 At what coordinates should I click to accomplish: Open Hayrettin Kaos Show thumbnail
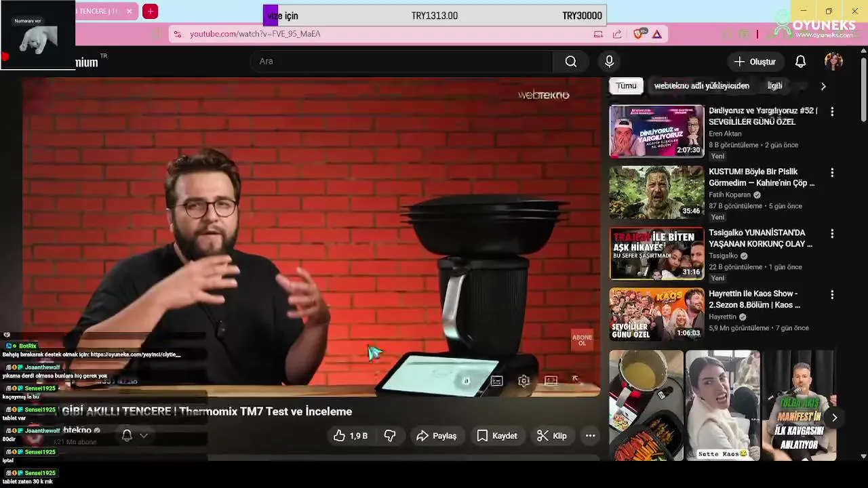(x=656, y=314)
